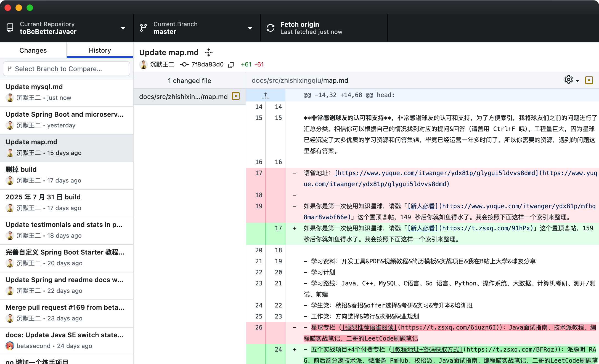Viewport: 599px width, 364px height.
Task: Click the copy commit SHA icon
Action: [231, 65]
